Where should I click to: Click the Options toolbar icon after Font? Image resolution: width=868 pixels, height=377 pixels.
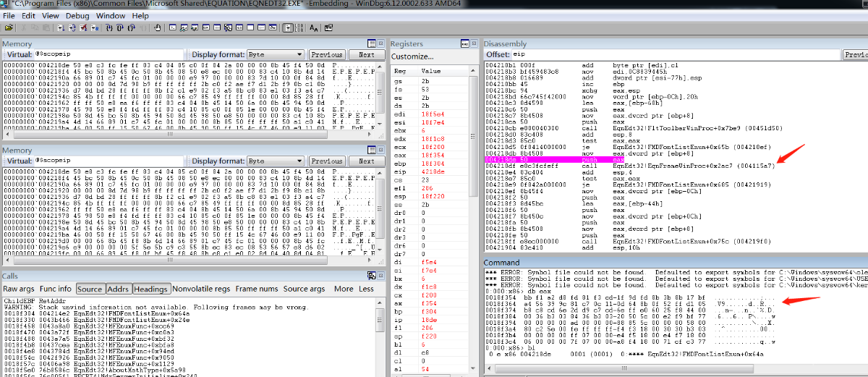coord(328,27)
